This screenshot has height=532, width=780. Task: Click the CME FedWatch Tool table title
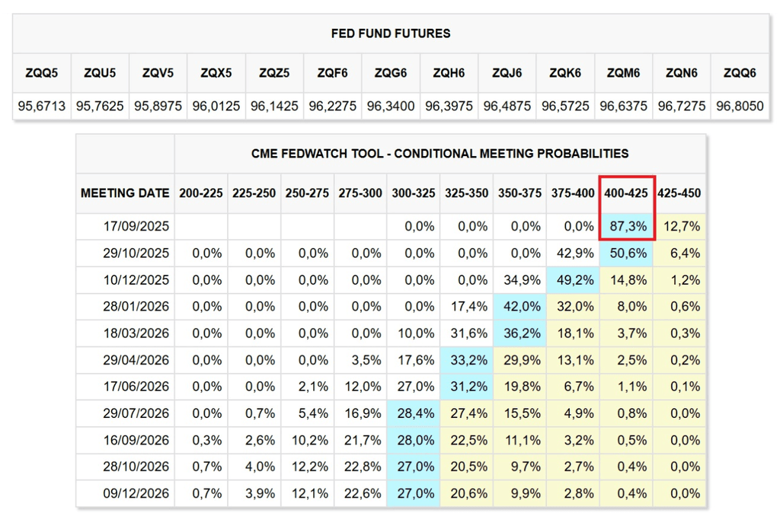click(x=440, y=154)
